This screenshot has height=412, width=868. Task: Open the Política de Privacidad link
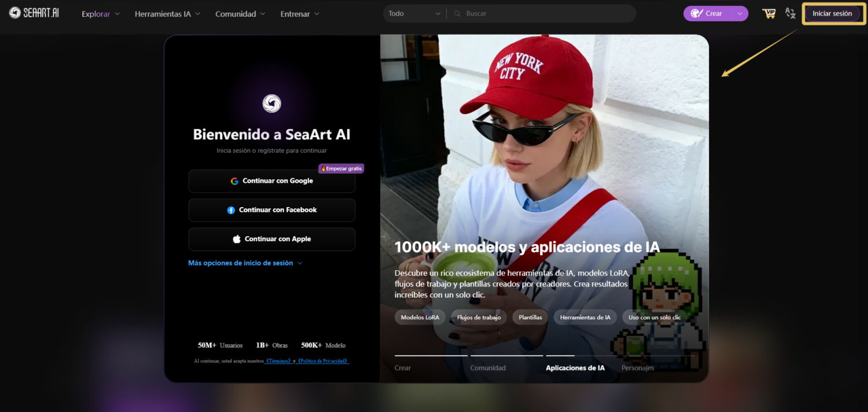point(323,361)
